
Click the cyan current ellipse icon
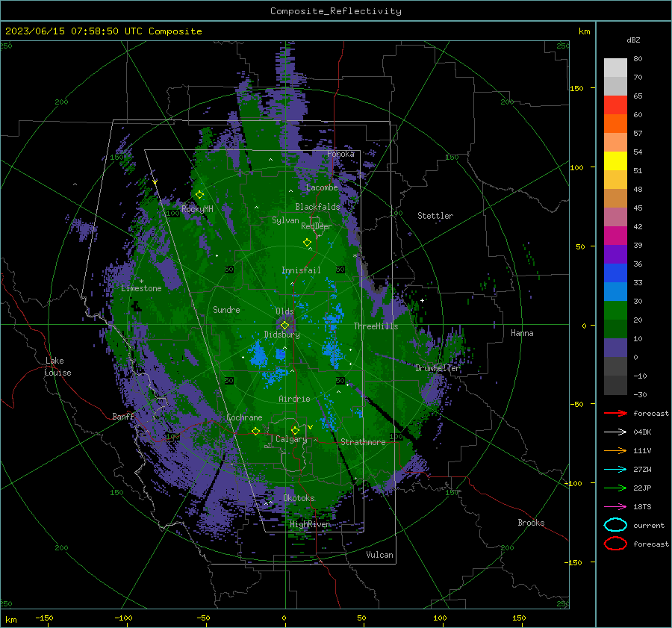point(615,525)
